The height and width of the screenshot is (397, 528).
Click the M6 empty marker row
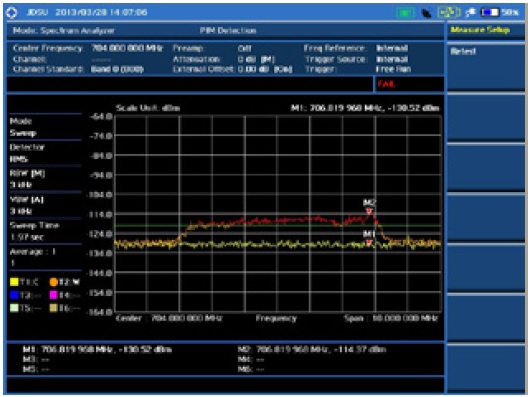click(x=251, y=369)
